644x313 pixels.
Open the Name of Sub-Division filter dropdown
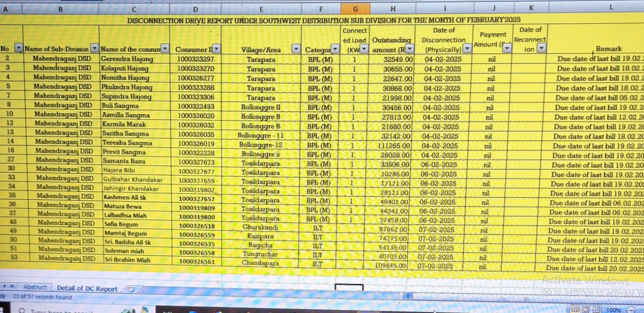[94, 49]
